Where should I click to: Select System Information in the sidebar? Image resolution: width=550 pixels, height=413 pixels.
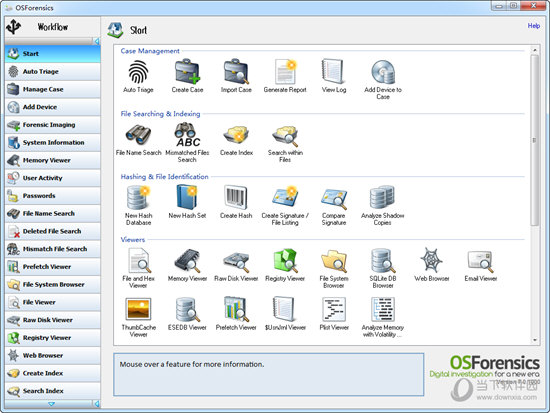[x=53, y=142]
